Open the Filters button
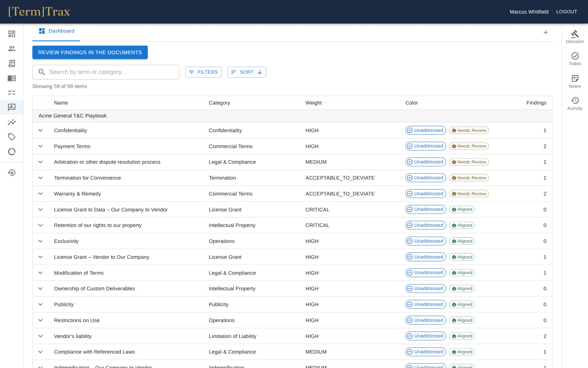 pyautogui.click(x=203, y=72)
